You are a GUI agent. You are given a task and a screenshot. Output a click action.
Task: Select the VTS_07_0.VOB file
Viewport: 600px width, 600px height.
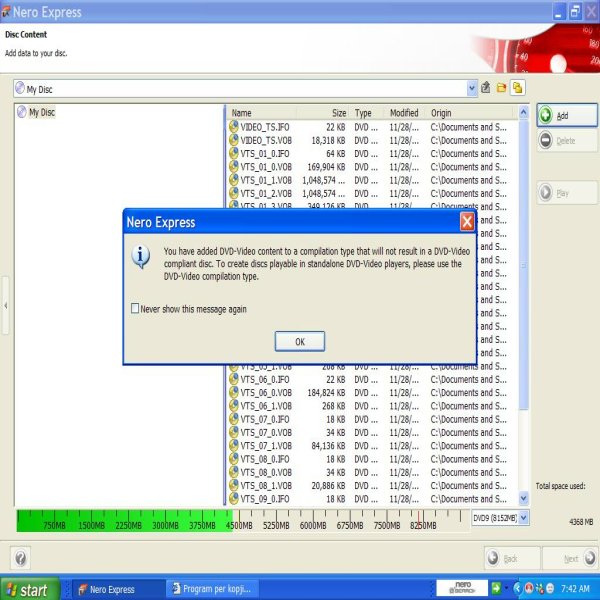click(x=266, y=432)
